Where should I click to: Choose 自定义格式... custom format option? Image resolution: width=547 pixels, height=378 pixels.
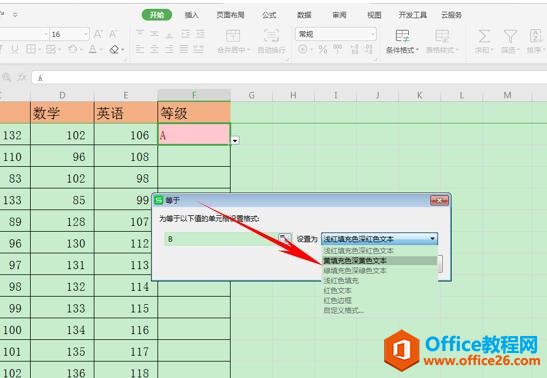pyautogui.click(x=379, y=310)
